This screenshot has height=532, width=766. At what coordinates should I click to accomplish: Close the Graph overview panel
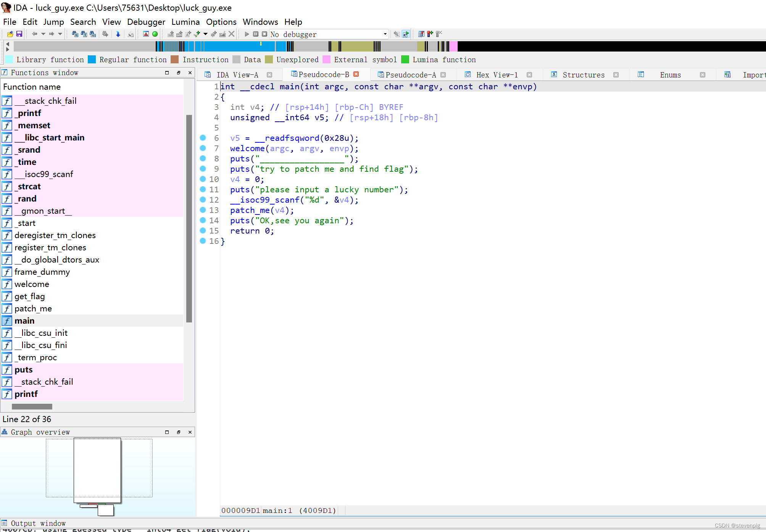point(190,432)
